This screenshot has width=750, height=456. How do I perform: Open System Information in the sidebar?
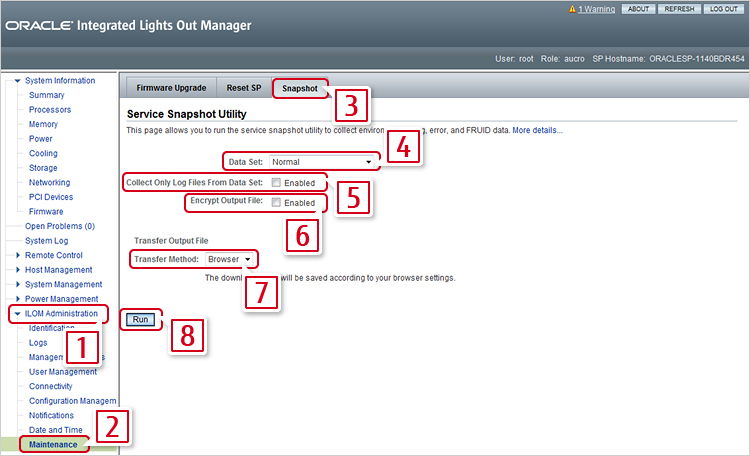[60, 80]
